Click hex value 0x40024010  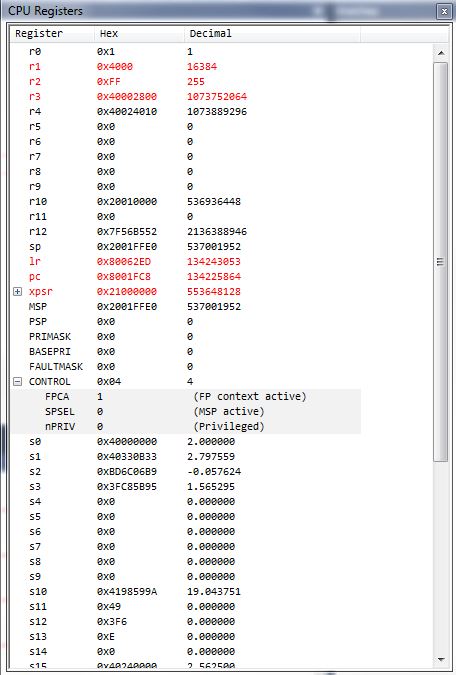pyautogui.click(x=127, y=112)
